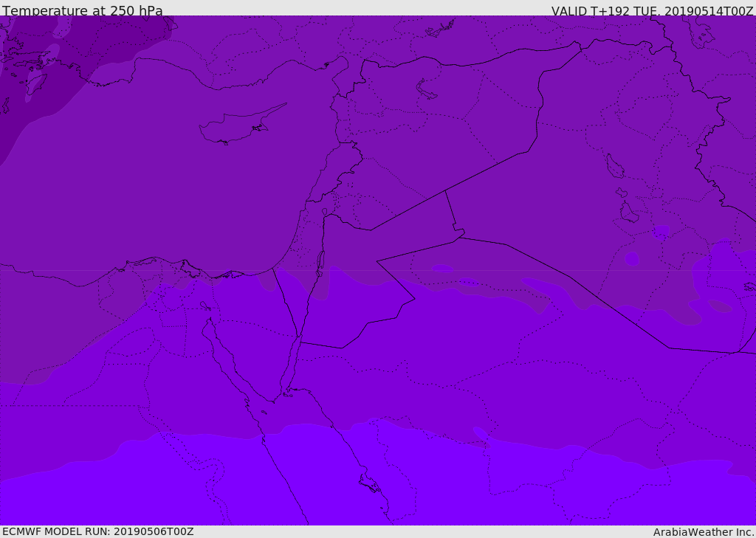Click the 'VALID T+192 TUE. 20190514T00Z' label

pos(653,10)
